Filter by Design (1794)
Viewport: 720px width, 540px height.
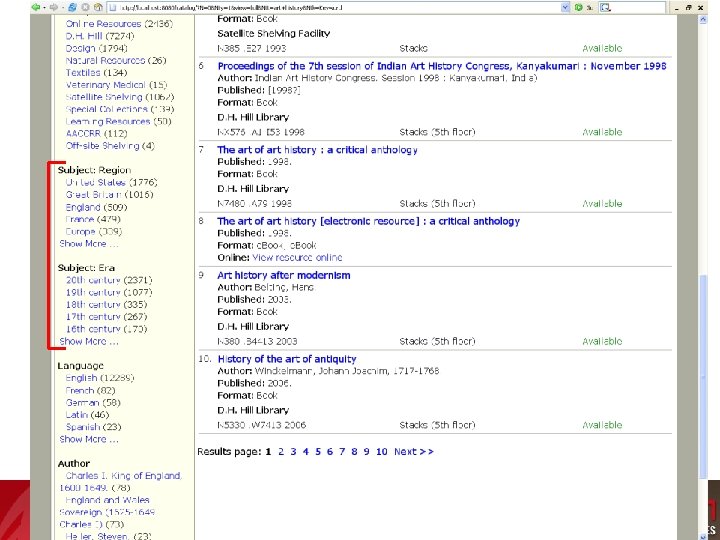coord(96,48)
